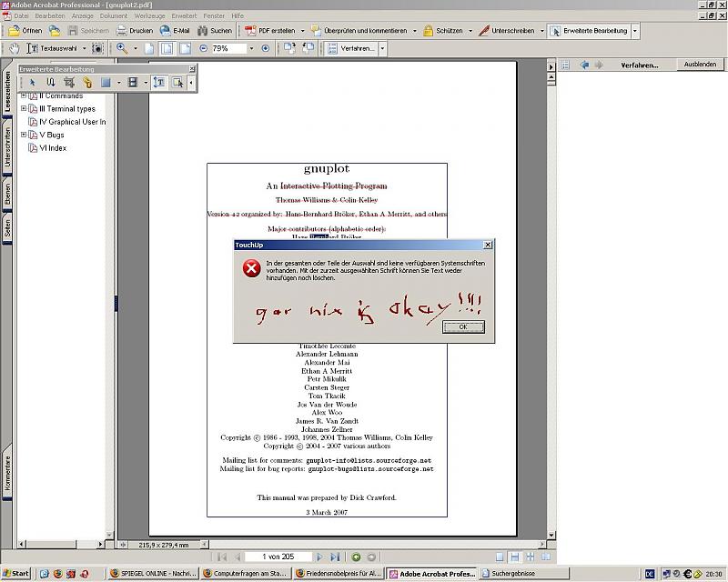Switch to SPIEGEL ONLINE taskbar window
The width and height of the screenshot is (728, 582).
coord(153,574)
